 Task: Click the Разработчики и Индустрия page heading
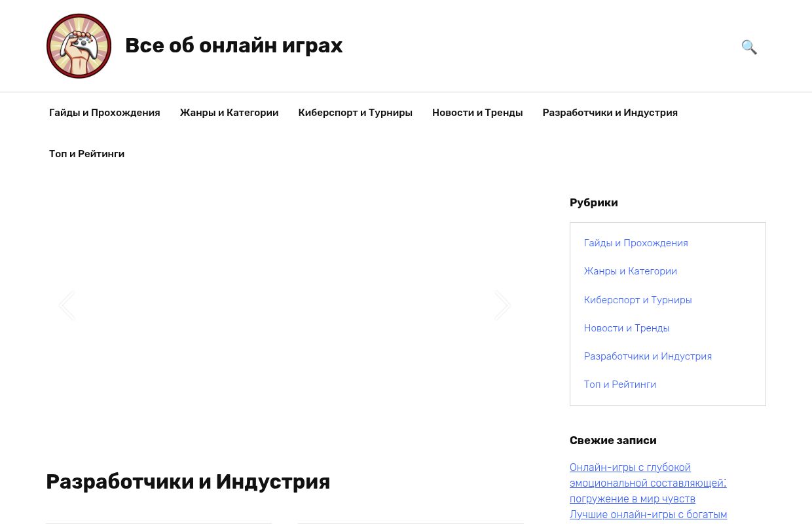pyautogui.click(x=188, y=482)
